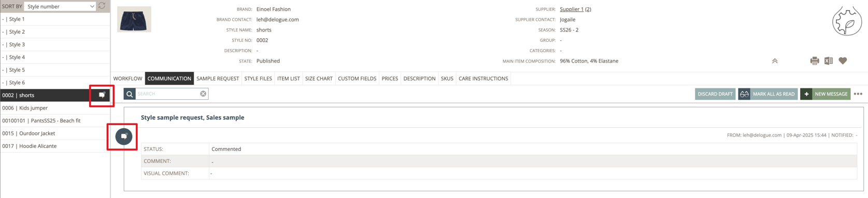Image resolution: width=868 pixels, height=198 pixels.
Task: Open the Sort By Style number dropdown
Action: pos(60,6)
